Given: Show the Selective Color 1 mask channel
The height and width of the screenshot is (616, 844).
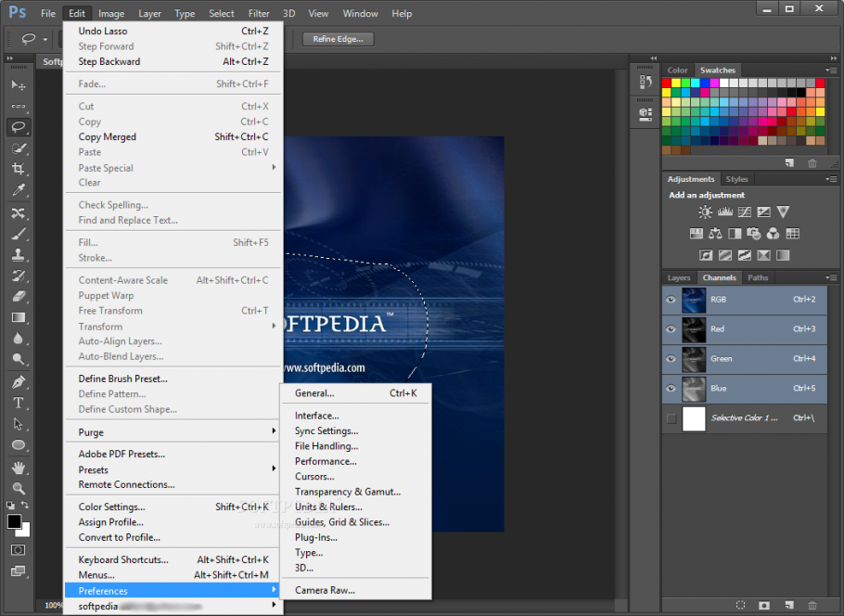Looking at the screenshot, I should [671, 418].
